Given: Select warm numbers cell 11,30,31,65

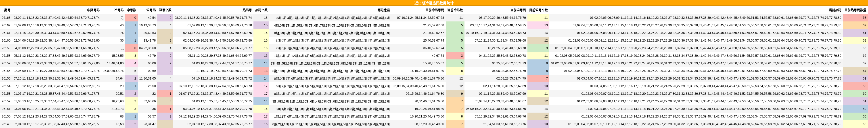Looking at the screenshot, I should 148,78.
